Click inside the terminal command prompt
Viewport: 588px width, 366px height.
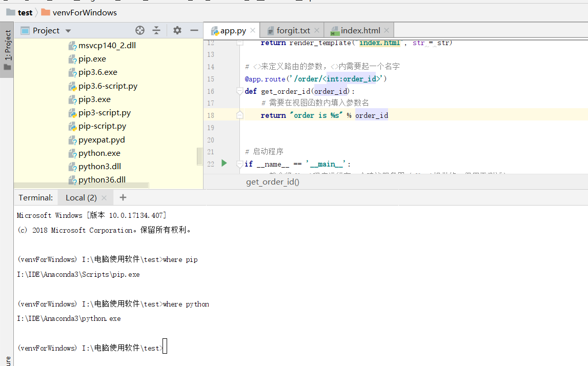point(164,347)
